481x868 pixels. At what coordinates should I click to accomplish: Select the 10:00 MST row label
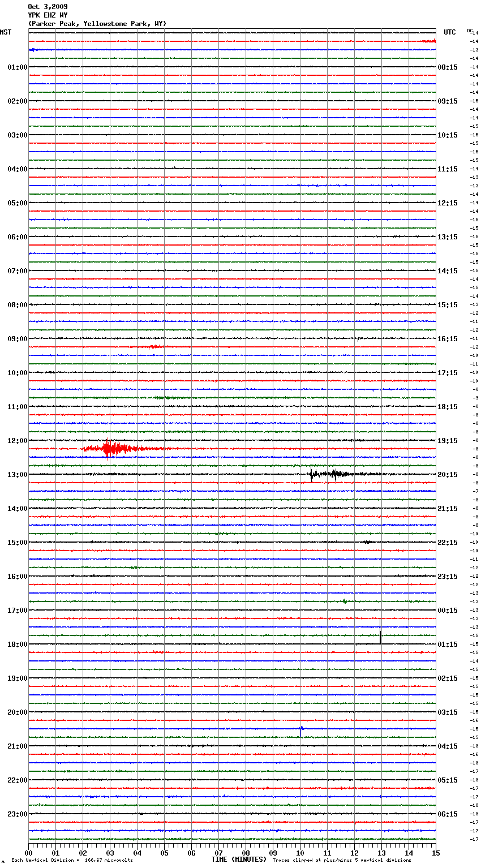pyautogui.click(x=17, y=373)
